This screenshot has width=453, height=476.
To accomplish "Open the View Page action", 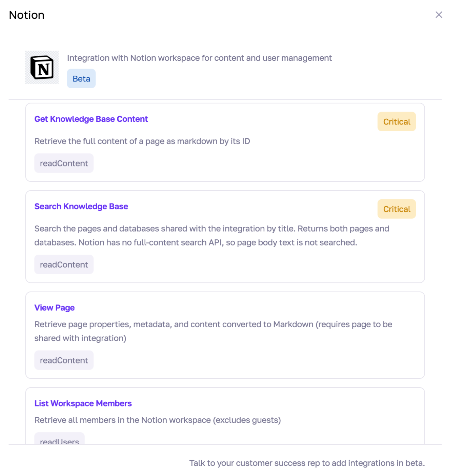I will coord(55,308).
